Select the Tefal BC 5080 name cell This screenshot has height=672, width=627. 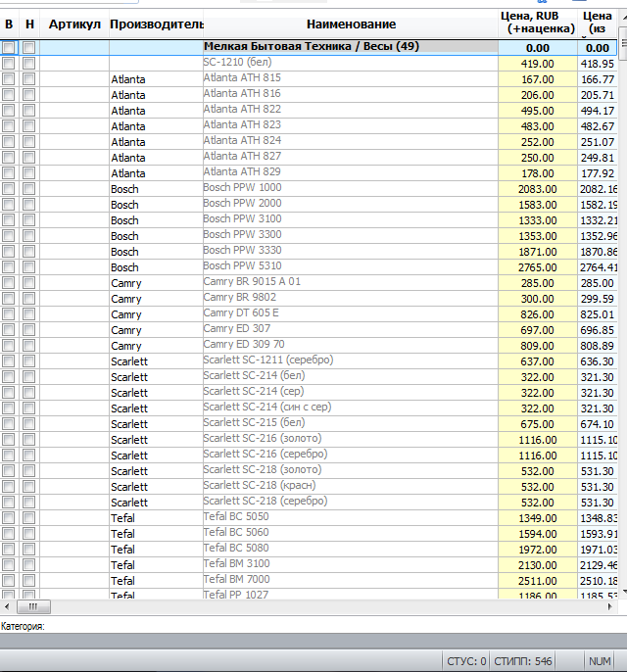pos(351,549)
